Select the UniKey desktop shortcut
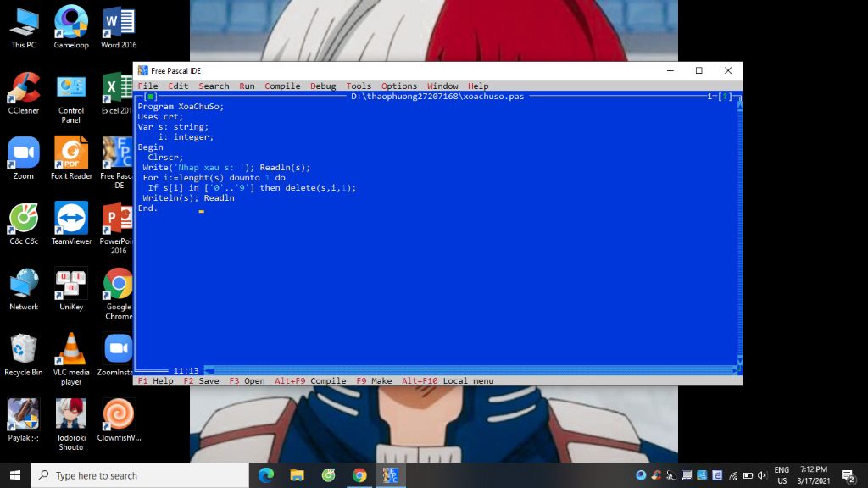Image resolution: width=868 pixels, height=488 pixels. 71,289
